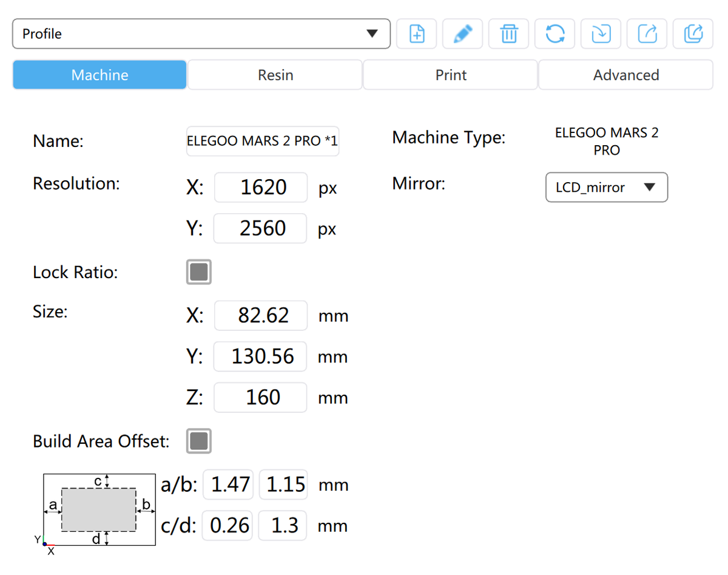Click the new profile icon
Screen dimensions: 728x575
(417, 34)
